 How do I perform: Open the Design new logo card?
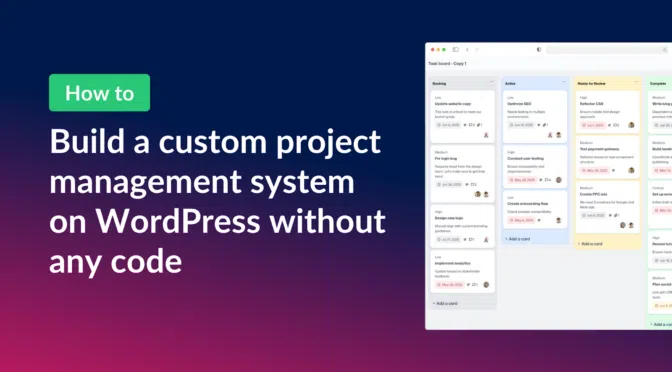pyautogui.click(x=462, y=226)
